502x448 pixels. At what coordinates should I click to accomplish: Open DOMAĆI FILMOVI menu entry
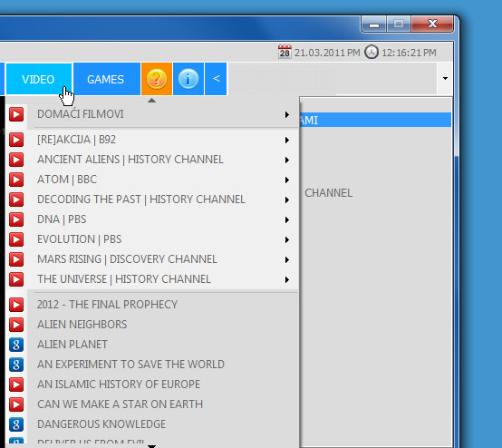point(152,114)
